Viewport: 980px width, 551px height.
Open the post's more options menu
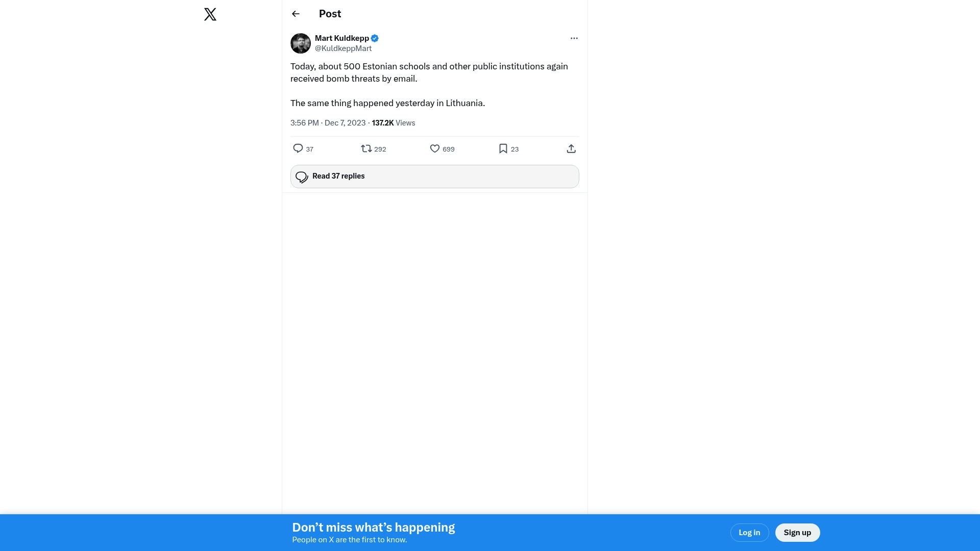574,38
